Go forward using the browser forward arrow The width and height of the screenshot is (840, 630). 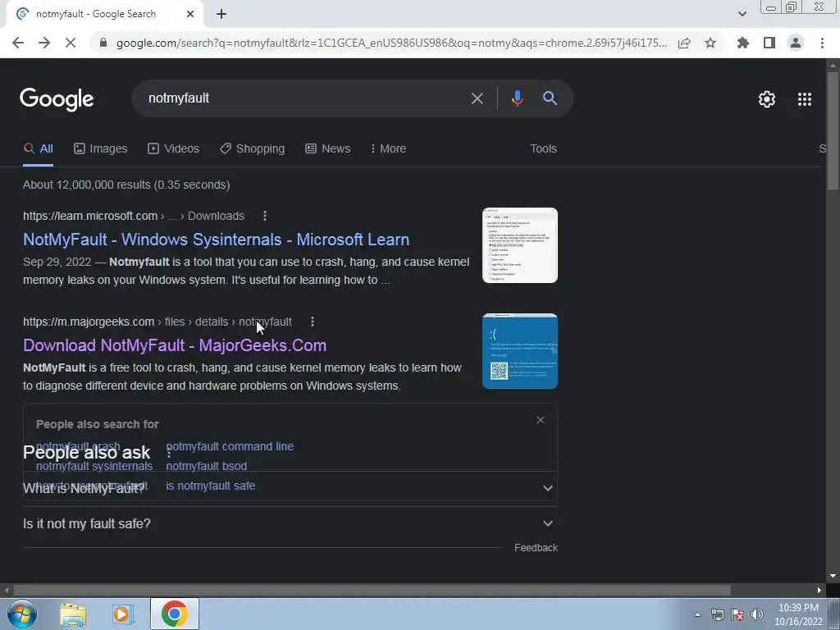tap(44, 43)
